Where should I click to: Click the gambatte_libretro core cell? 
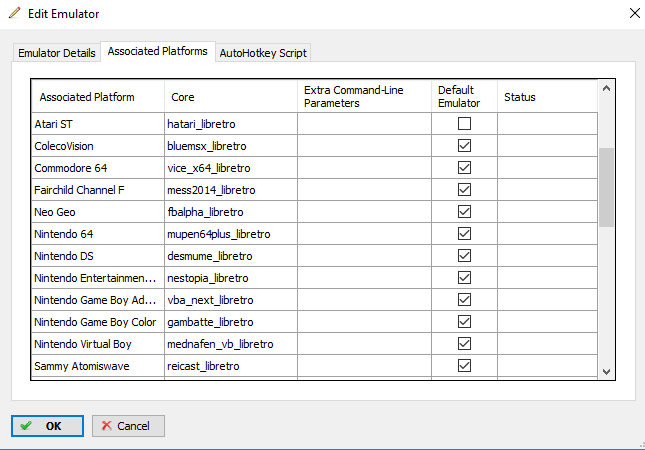[231, 322]
